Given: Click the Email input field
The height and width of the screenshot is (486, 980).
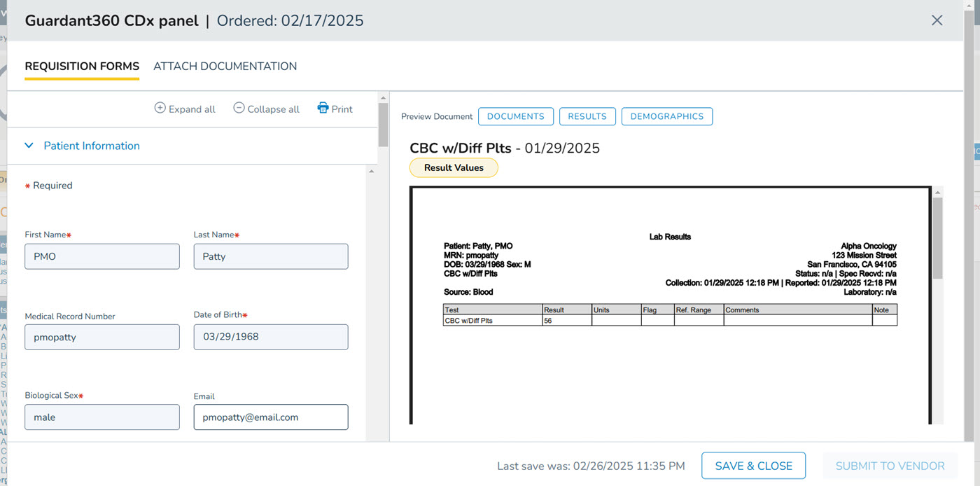Looking at the screenshot, I should pos(270,417).
